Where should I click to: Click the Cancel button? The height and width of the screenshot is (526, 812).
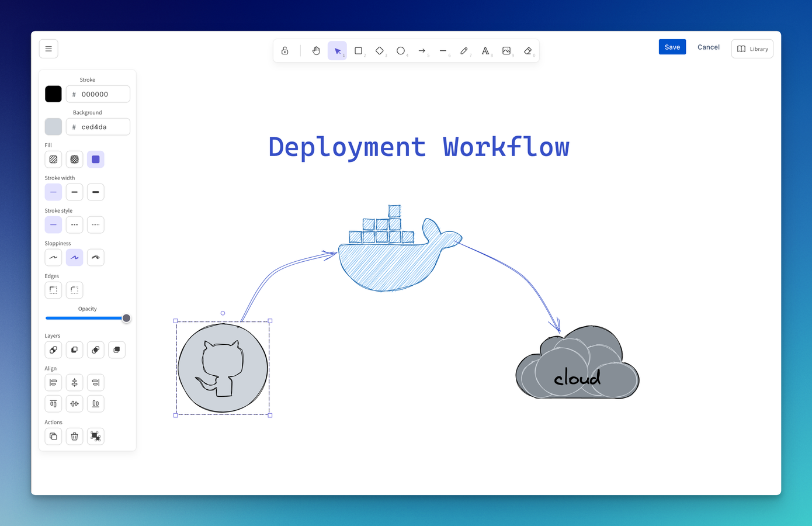709,47
